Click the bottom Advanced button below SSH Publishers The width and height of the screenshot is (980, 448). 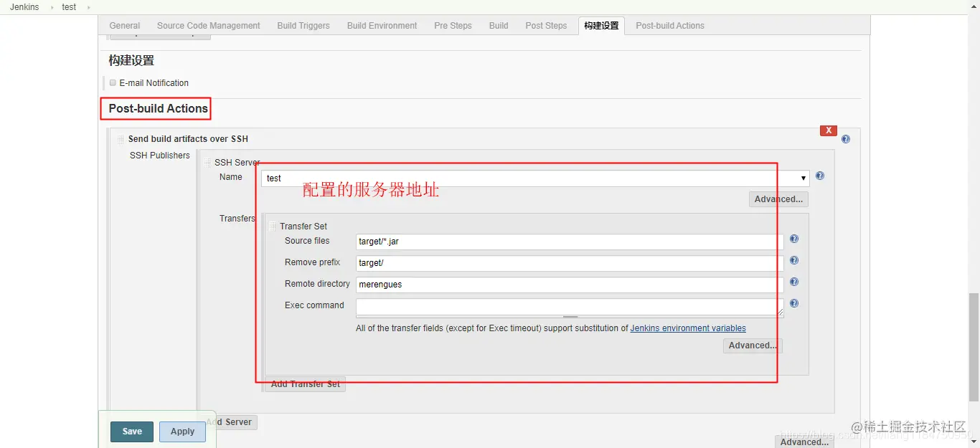point(805,442)
